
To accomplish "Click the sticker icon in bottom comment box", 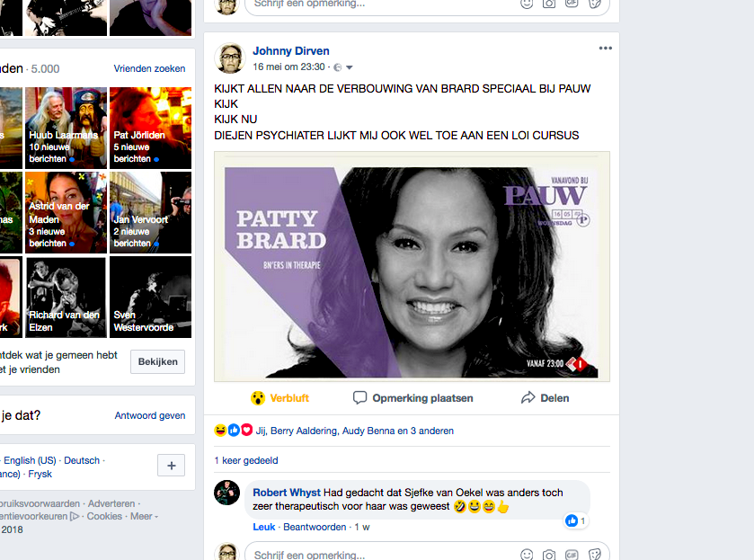I will click(594, 555).
